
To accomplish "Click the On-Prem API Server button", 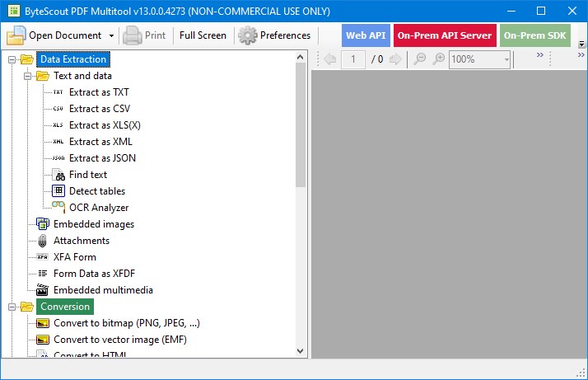I will click(x=445, y=35).
